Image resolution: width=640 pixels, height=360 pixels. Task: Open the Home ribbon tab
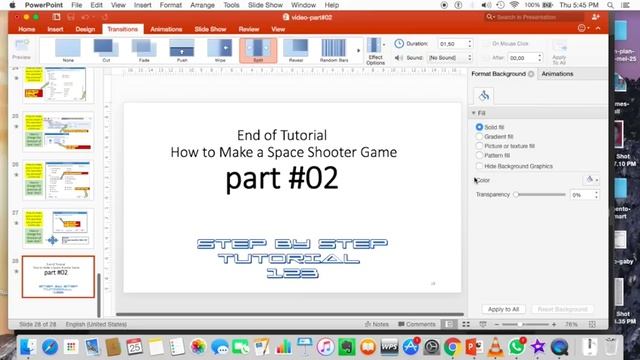pos(27,29)
